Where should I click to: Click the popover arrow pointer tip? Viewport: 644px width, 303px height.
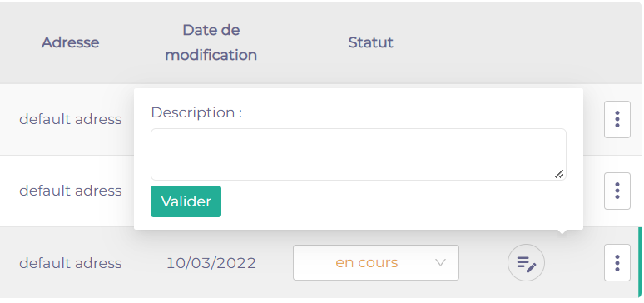point(562,233)
